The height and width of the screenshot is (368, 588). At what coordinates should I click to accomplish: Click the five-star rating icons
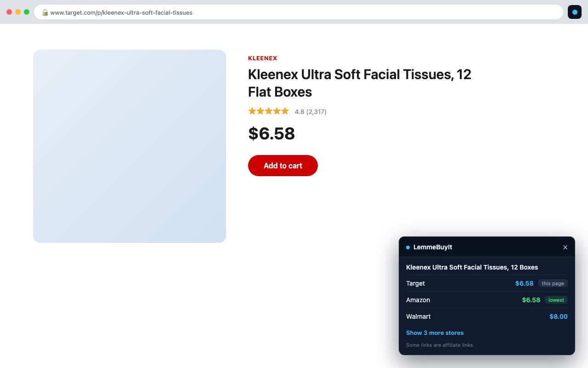pyautogui.click(x=268, y=111)
